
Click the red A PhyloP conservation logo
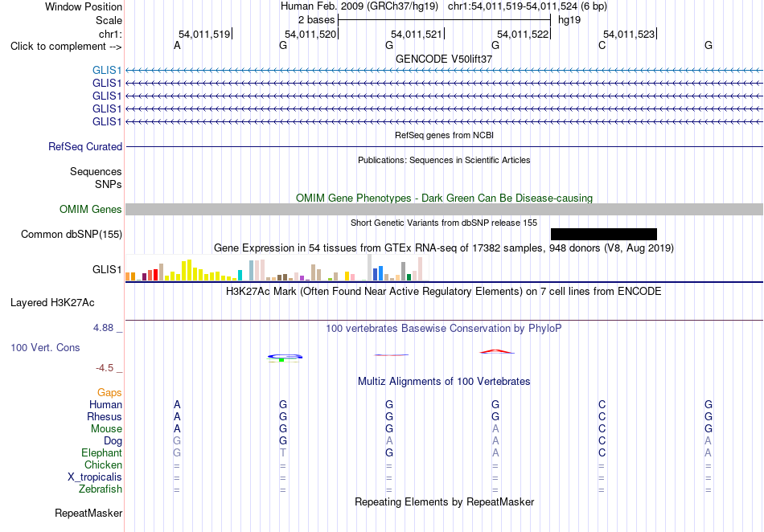pyautogui.click(x=496, y=351)
